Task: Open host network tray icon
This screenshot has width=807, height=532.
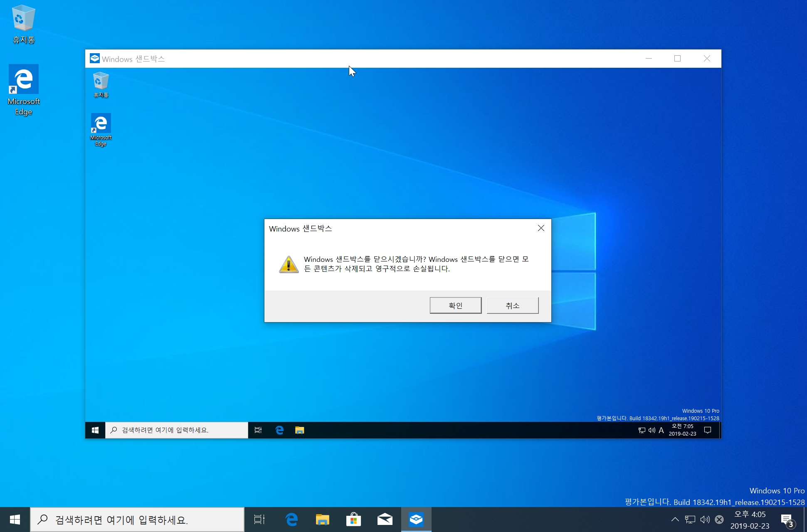Action: (x=690, y=520)
